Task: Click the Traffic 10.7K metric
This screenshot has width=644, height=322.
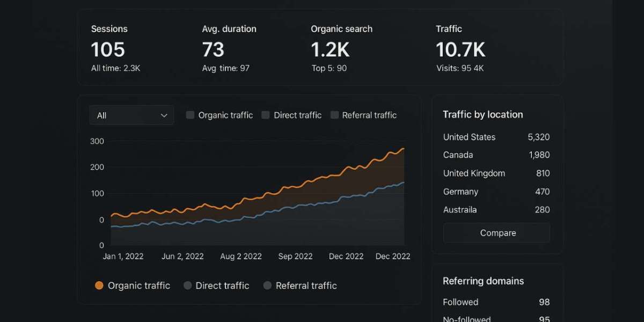Action: pyautogui.click(x=460, y=50)
